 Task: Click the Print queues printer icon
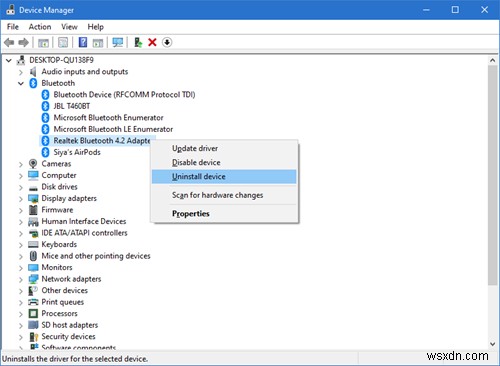(x=33, y=302)
